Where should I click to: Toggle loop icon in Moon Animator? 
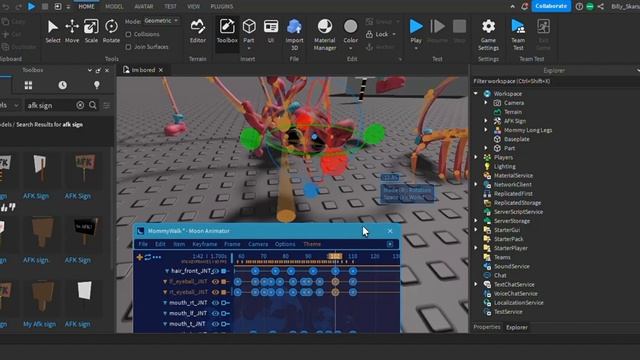pos(148,257)
